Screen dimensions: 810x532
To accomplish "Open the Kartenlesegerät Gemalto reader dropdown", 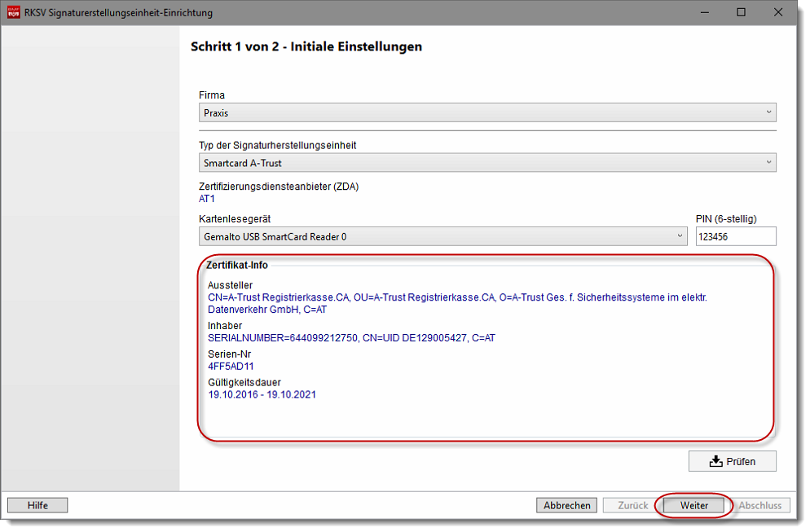I will pyautogui.click(x=443, y=236).
